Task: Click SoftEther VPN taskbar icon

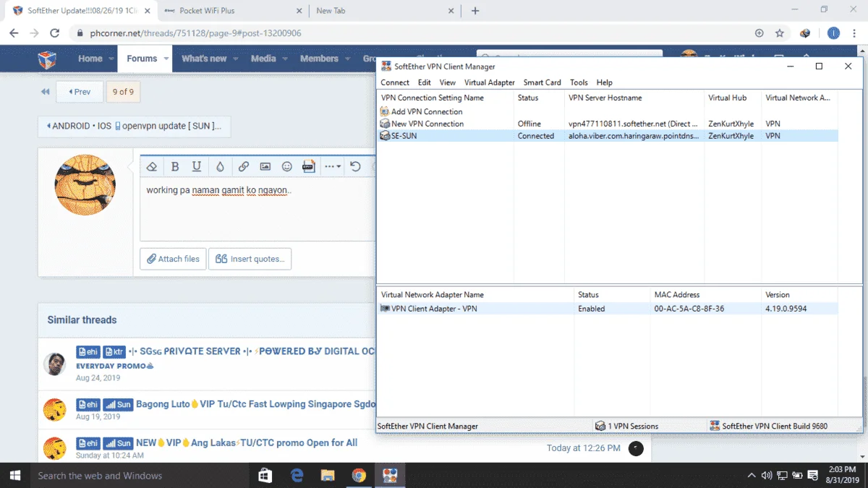Action: click(x=390, y=475)
